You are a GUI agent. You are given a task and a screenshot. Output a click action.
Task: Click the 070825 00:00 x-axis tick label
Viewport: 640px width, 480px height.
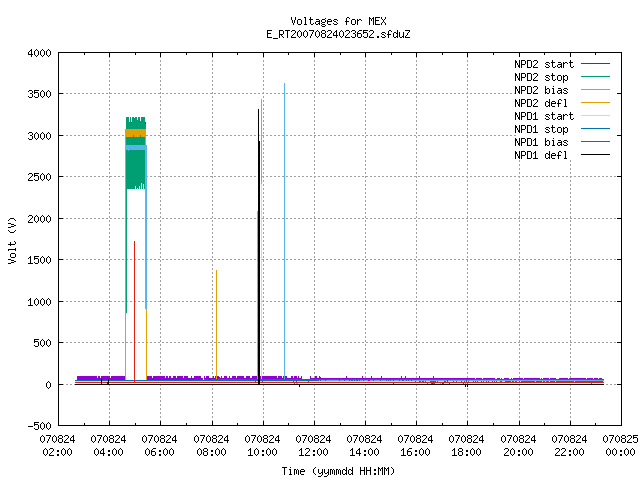620,446
